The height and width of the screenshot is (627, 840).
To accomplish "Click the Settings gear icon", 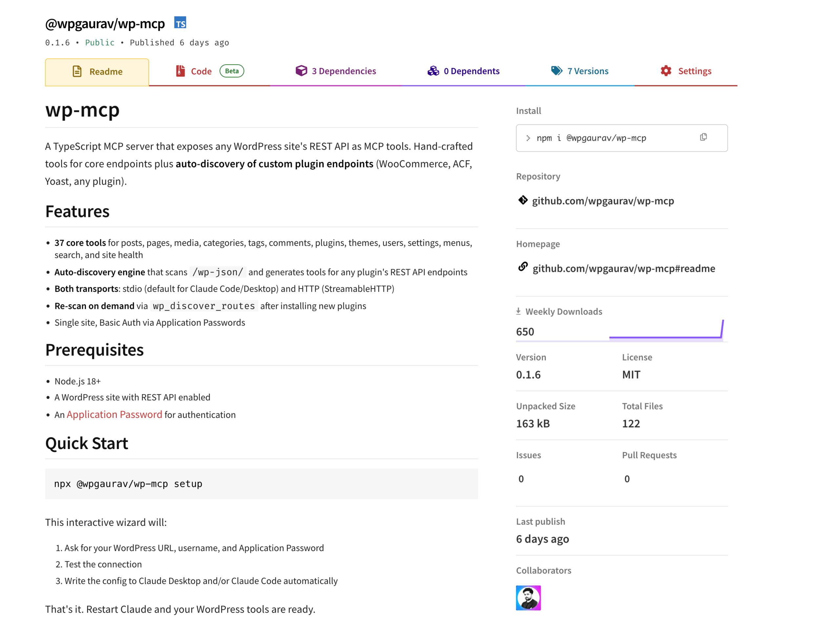I will pyautogui.click(x=666, y=71).
